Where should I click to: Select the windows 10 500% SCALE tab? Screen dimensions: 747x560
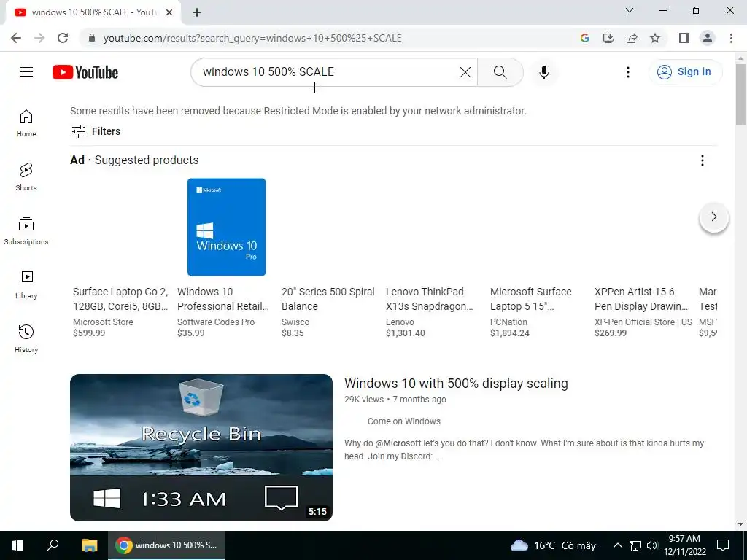click(x=94, y=12)
